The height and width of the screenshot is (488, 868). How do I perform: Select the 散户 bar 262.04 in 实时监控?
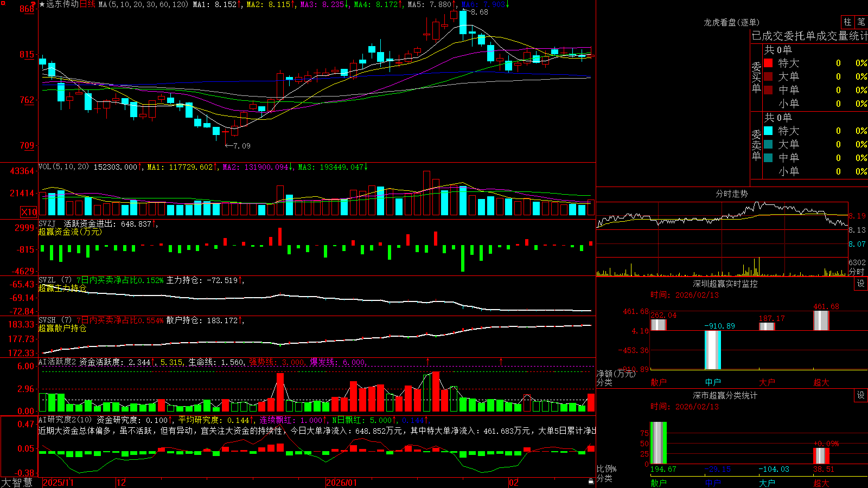(659, 325)
